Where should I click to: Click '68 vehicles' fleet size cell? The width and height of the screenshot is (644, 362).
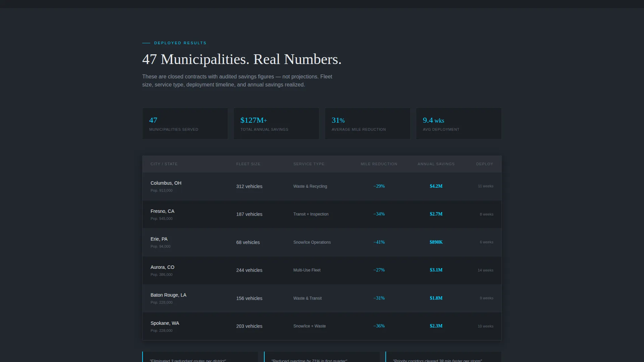[248, 242]
